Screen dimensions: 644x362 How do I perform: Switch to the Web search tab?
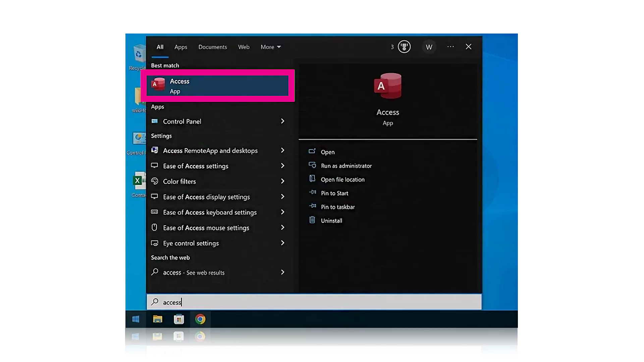coord(244,47)
